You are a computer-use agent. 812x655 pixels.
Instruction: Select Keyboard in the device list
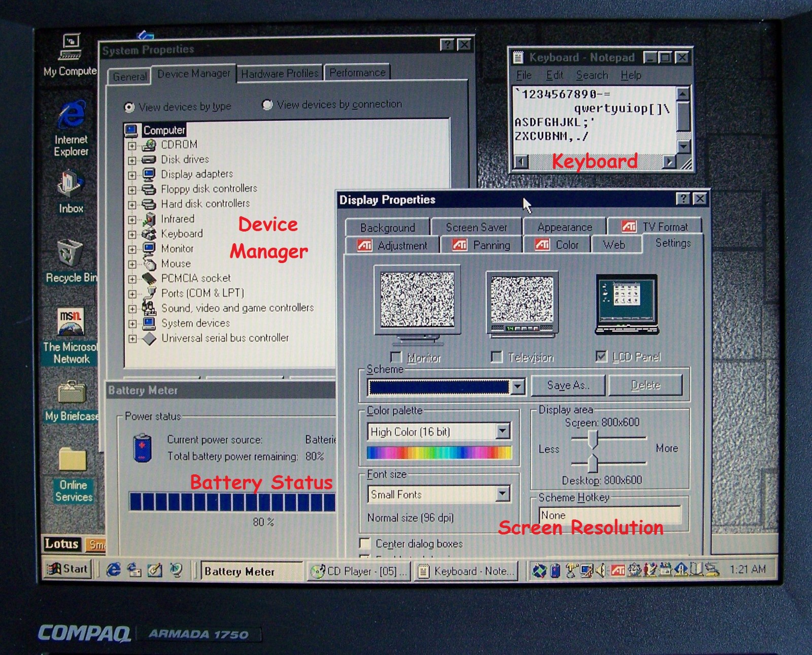[x=182, y=234]
